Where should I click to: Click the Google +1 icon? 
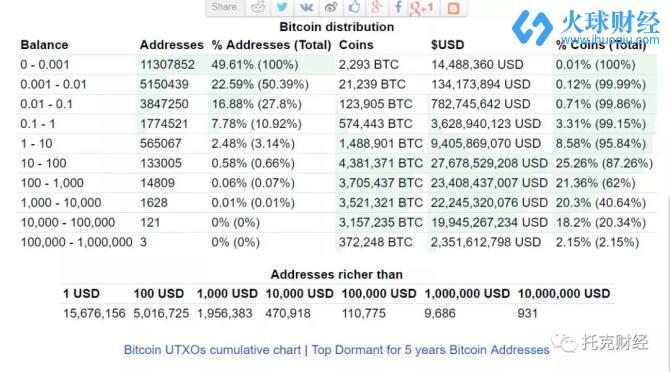click(x=421, y=8)
